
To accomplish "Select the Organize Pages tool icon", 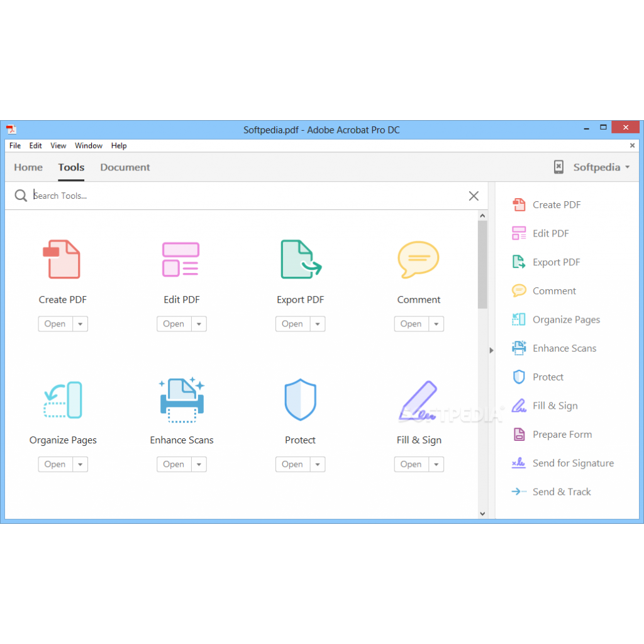I will point(62,399).
